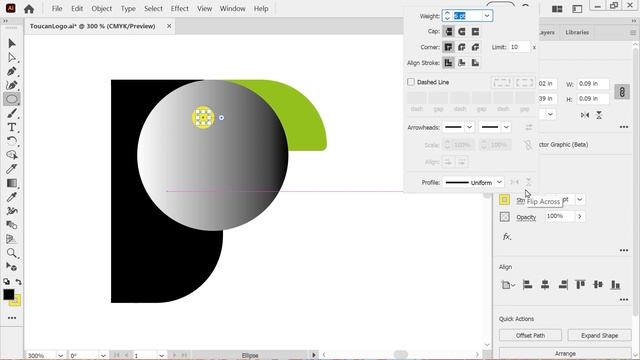Open the Window menu
Viewport: 640px width, 360px height.
click(x=232, y=9)
